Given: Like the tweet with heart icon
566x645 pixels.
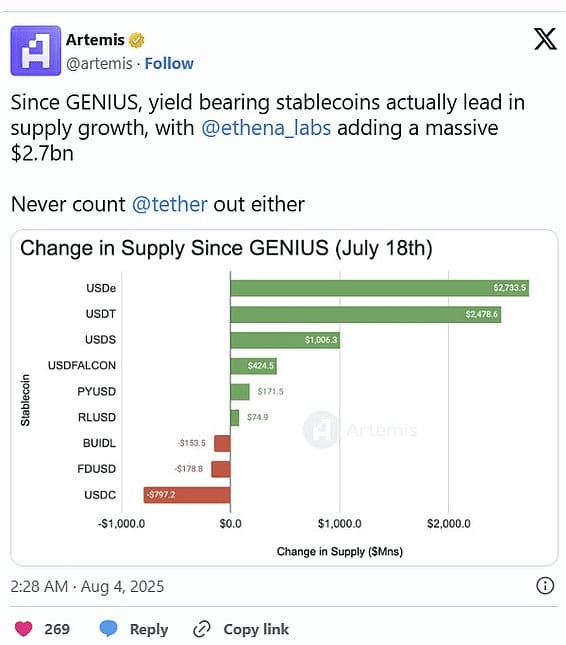Looking at the screenshot, I should pos(23,629).
